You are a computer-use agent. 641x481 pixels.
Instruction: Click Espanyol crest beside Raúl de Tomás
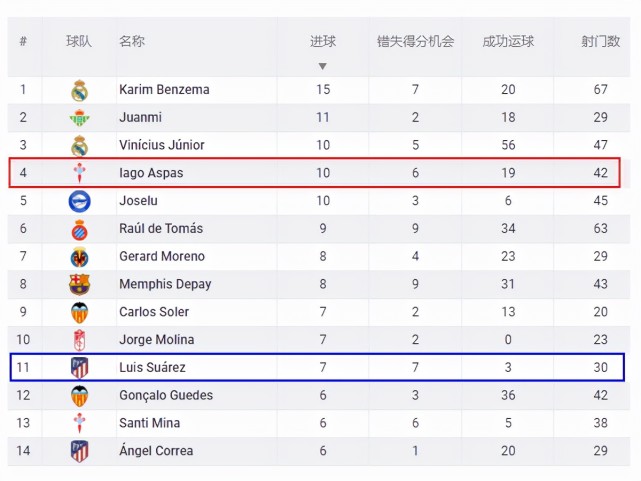coord(80,229)
